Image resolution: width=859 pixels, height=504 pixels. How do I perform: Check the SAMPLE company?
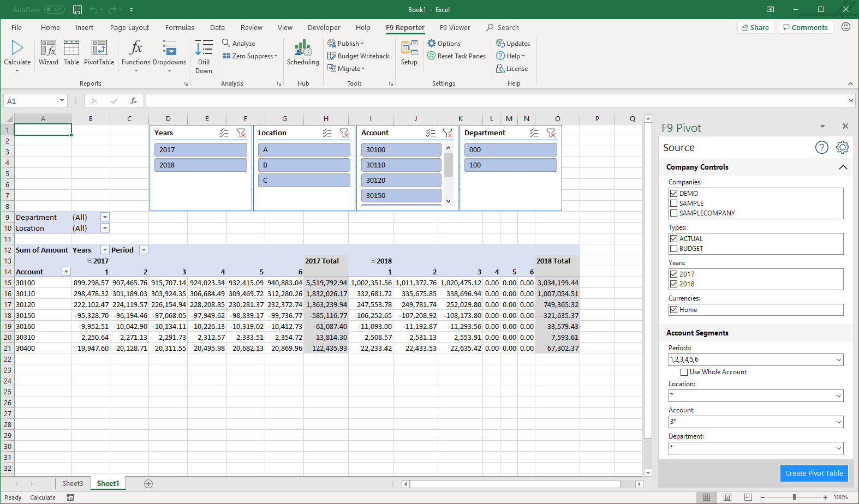click(x=673, y=203)
